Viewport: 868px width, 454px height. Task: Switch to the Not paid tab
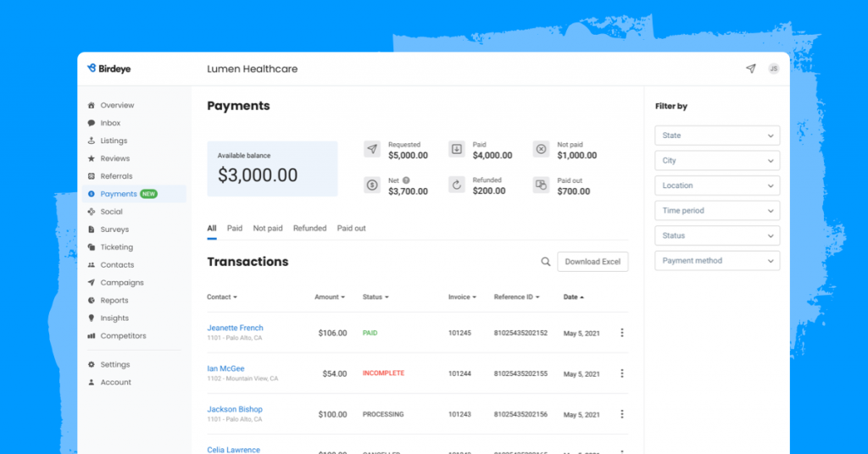(x=268, y=229)
